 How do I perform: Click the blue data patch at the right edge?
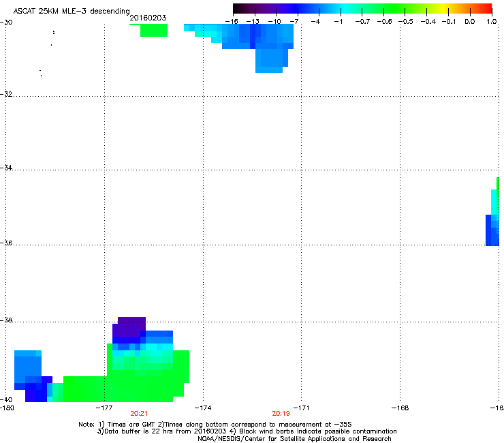click(x=492, y=230)
